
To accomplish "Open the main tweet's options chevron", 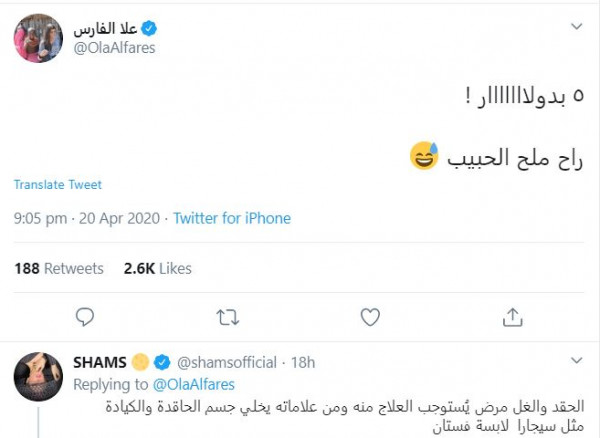I will (577, 26).
